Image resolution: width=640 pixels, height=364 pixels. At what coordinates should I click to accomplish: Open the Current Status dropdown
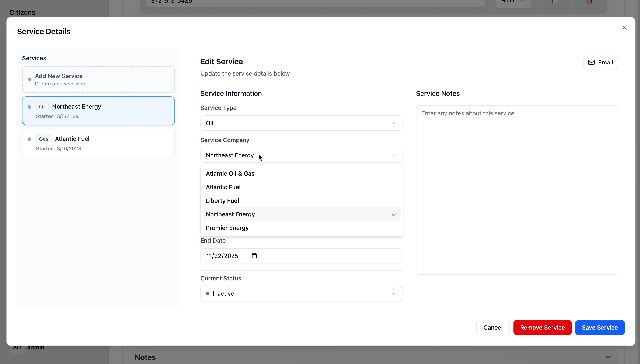coord(301,294)
